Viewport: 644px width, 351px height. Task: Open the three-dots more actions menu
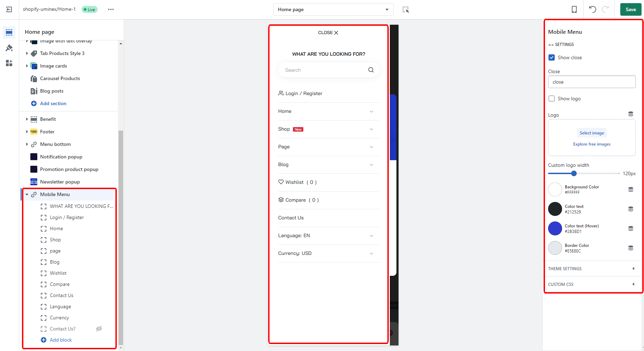click(111, 9)
